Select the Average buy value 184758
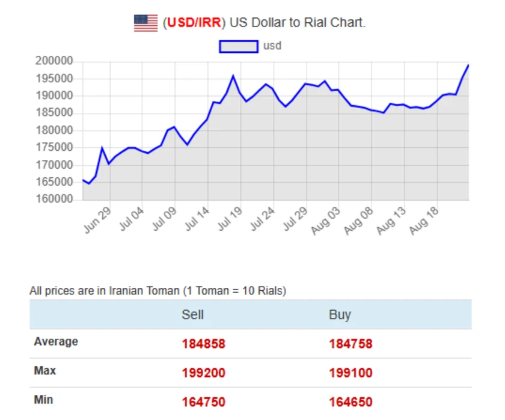This screenshot has width=505, height=420. pyautogui.click(x=350, y=344)
